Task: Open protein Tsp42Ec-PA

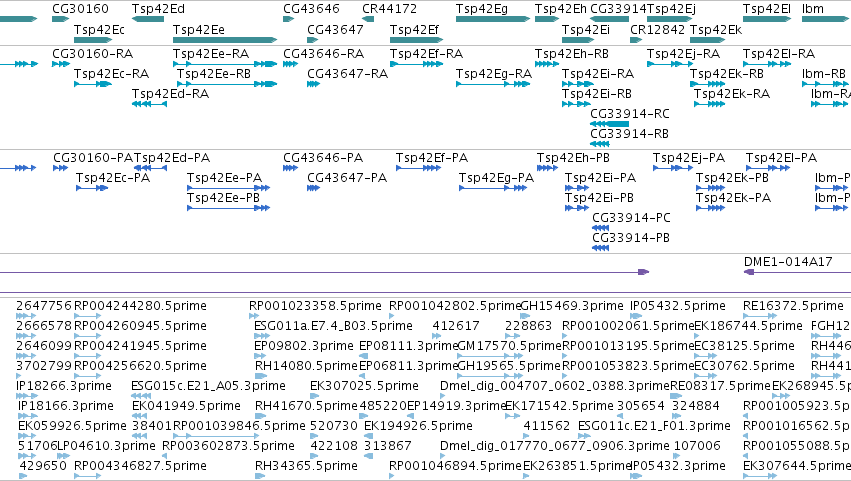Action: pyautogui.click(x=113, y=178)
